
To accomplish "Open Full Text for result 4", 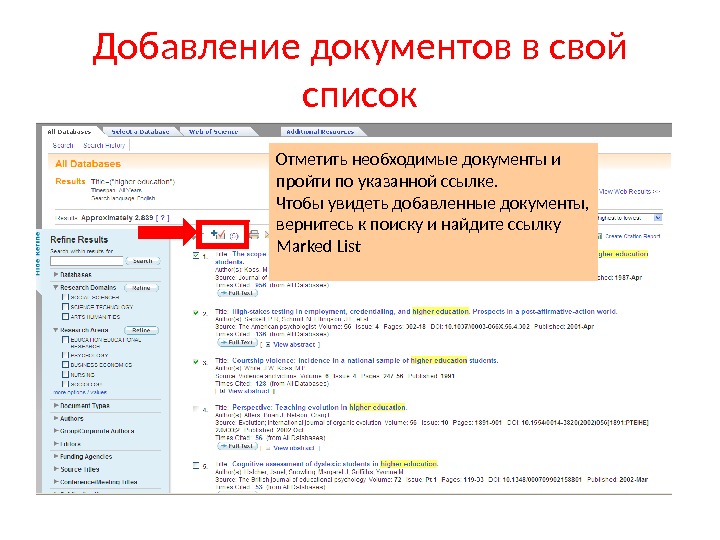I will [x=237, y=445].
